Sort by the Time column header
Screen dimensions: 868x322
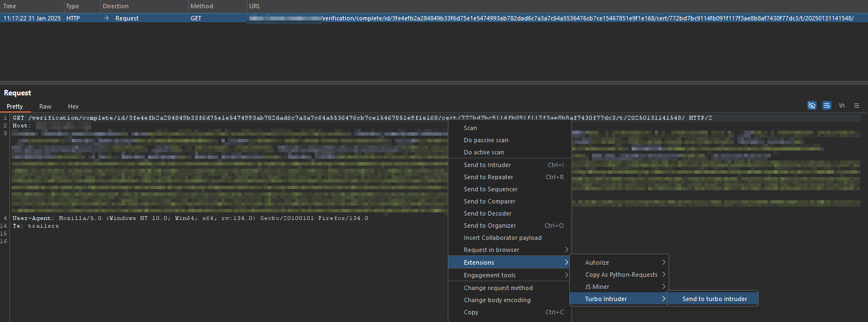10,6
